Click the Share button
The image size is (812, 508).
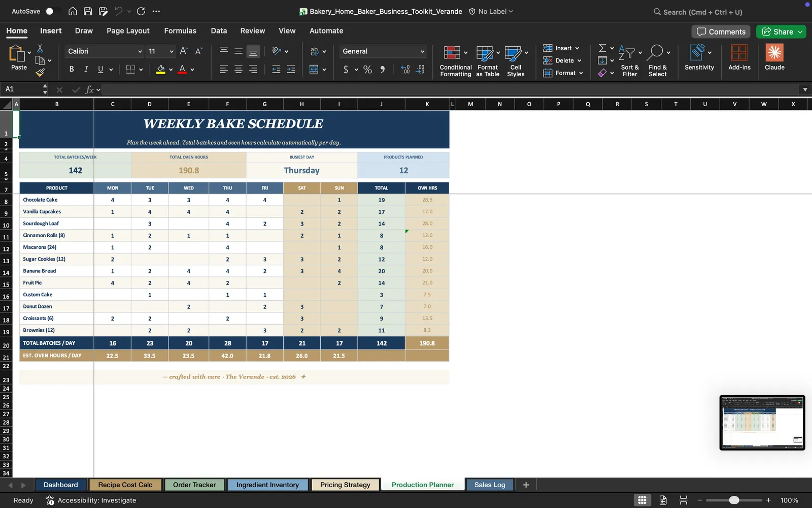tap(781, 31)
